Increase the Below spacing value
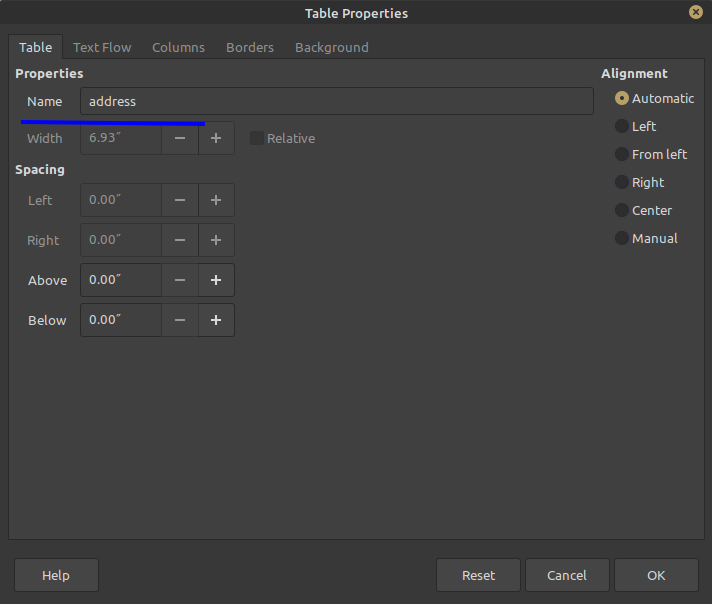Image resolution: width=712 pixels, height=604 pixels. [216, 320]
